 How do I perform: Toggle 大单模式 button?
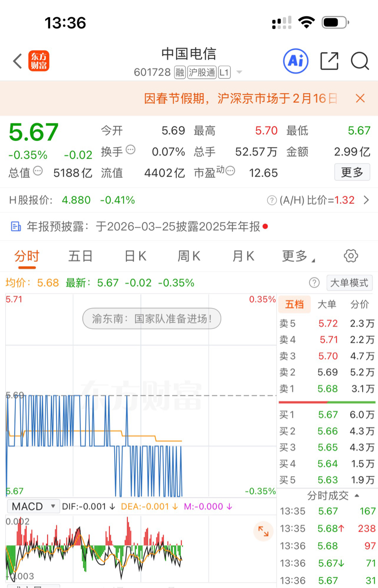[x=349, y=283]
